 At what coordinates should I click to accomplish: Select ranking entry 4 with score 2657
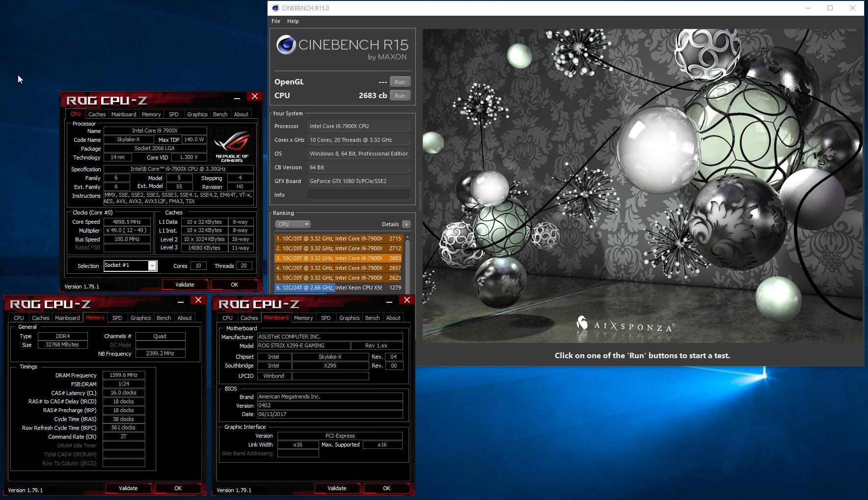338,268
